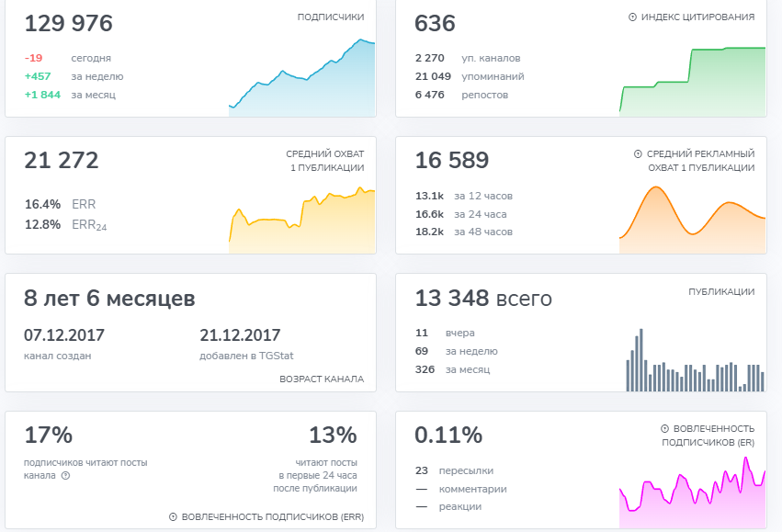Image resolution: width=782 pixels, height=532 pixels.
Task: Click info icon beside ИНДЕКС ЦИТИРОВАНИЯ
Action: pyautogui.click(x=632, y=17)
